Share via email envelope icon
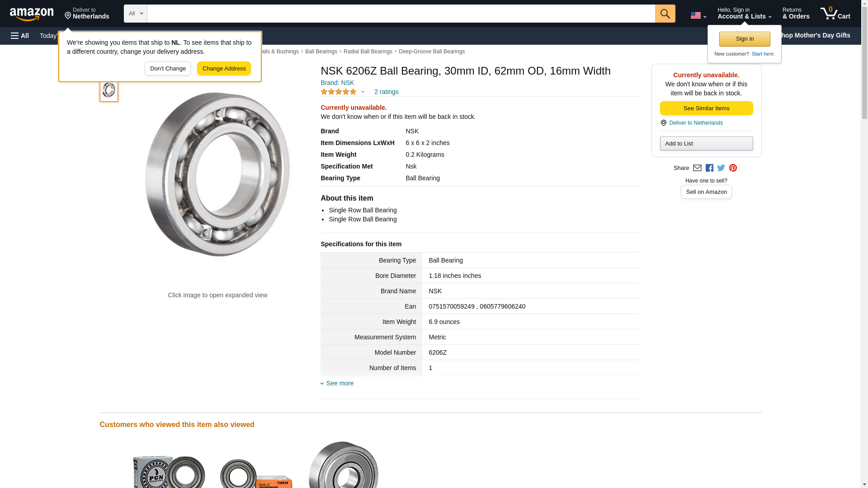 click(697, 168)
